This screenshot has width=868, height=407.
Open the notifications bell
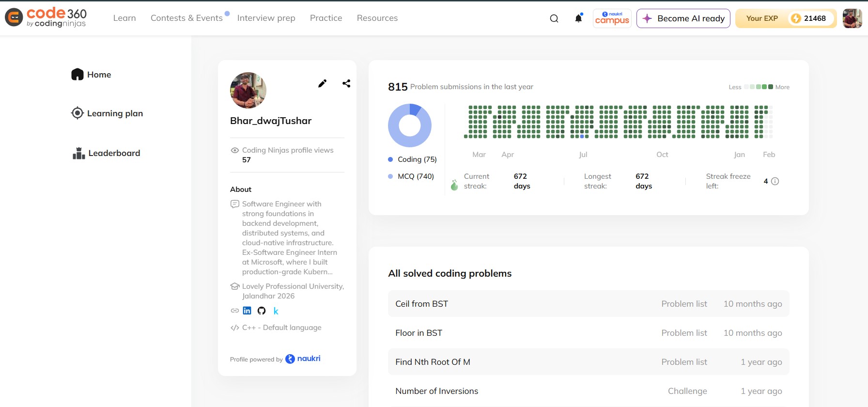[578, 18]
